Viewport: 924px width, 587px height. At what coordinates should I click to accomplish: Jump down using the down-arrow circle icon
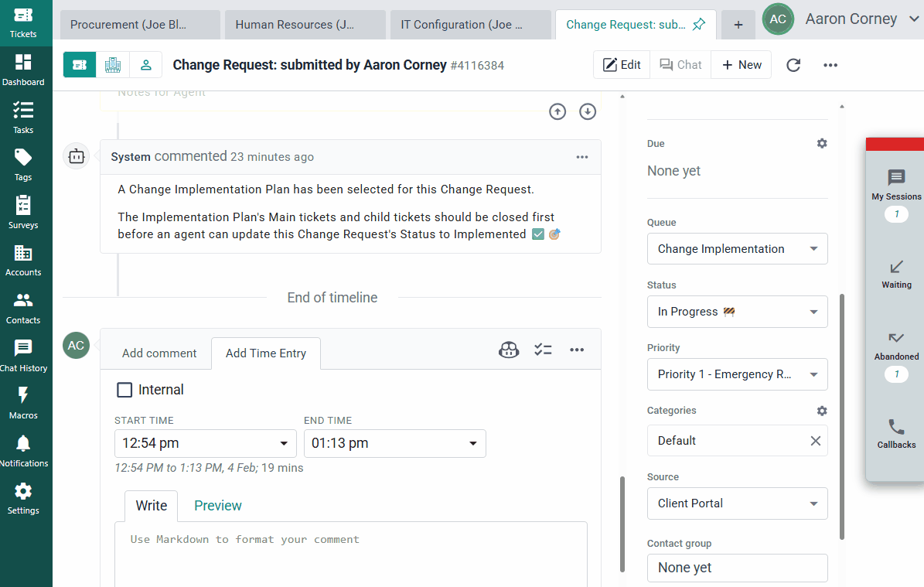(588, 112)
